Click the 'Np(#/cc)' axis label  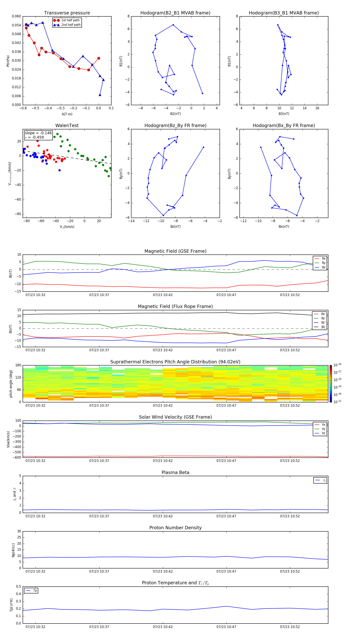tap(13, 550)
